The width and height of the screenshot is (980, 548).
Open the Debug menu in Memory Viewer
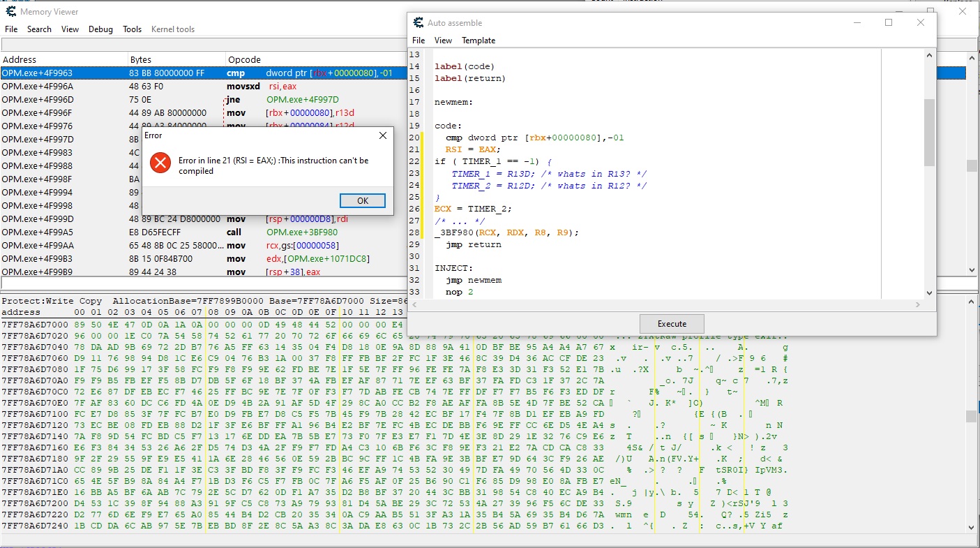100,29
